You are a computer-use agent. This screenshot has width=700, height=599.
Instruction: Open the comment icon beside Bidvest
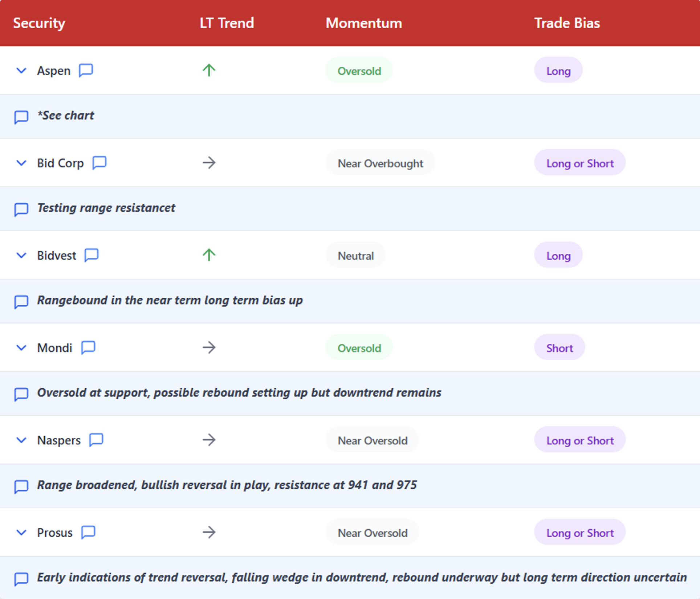click(91, 255)
